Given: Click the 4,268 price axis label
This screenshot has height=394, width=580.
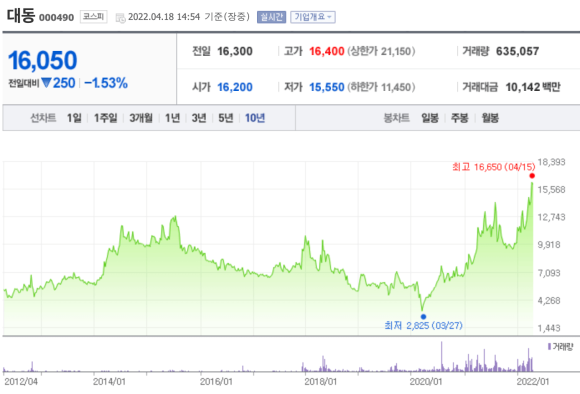Looking at the screenshot, I should [x=549, y=300].
